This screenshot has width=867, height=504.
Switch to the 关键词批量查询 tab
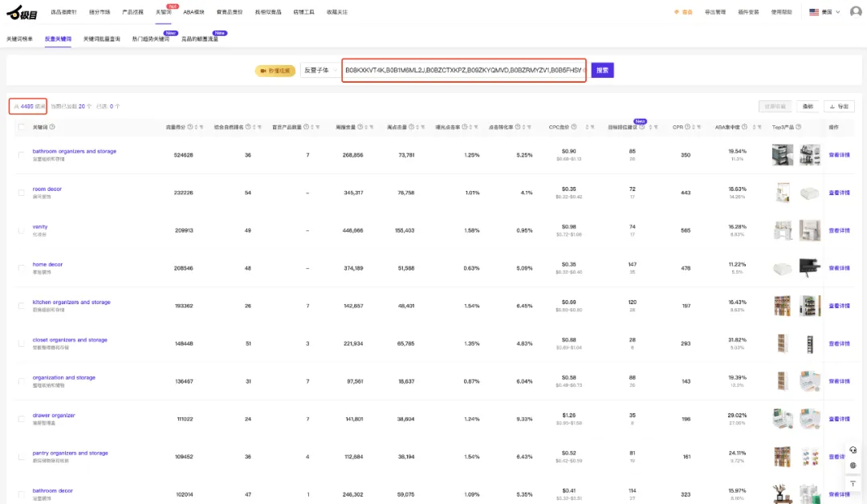(102, 39)
